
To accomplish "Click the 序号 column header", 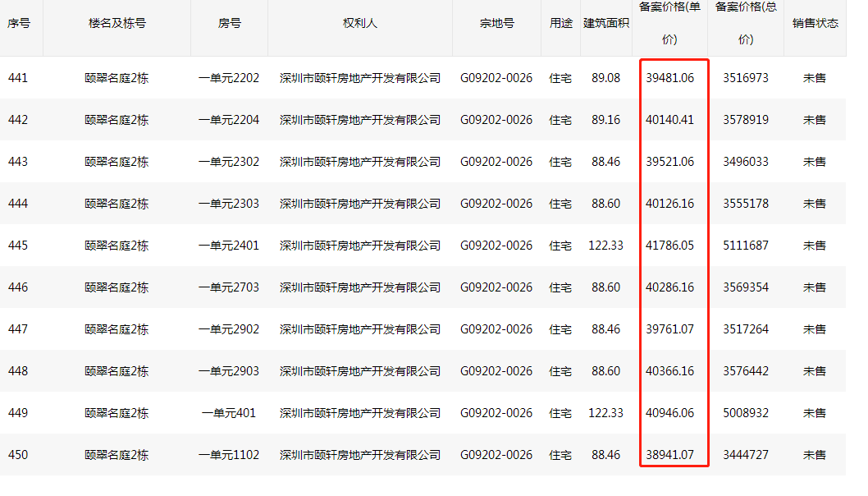I will [19, 23].
